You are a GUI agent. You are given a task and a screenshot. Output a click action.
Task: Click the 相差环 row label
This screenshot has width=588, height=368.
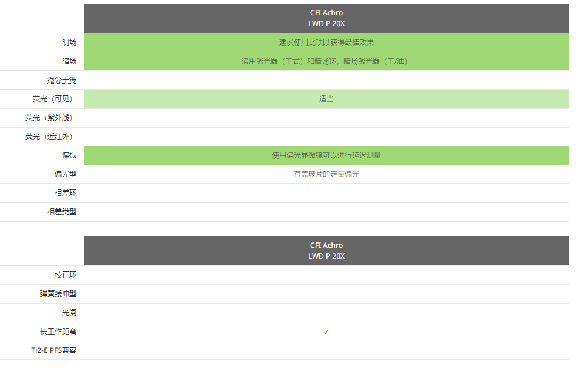[x=66, y=193]
